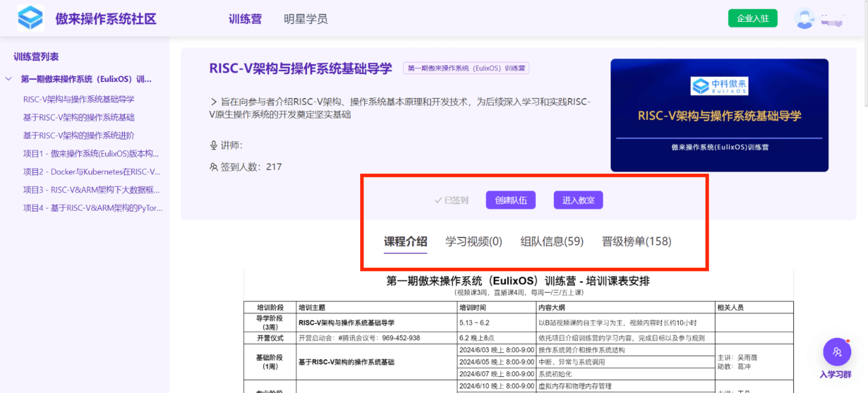868x393 pixels.
Task: Click the green 企业入驻 button
Action: click(x=753, y=18)
